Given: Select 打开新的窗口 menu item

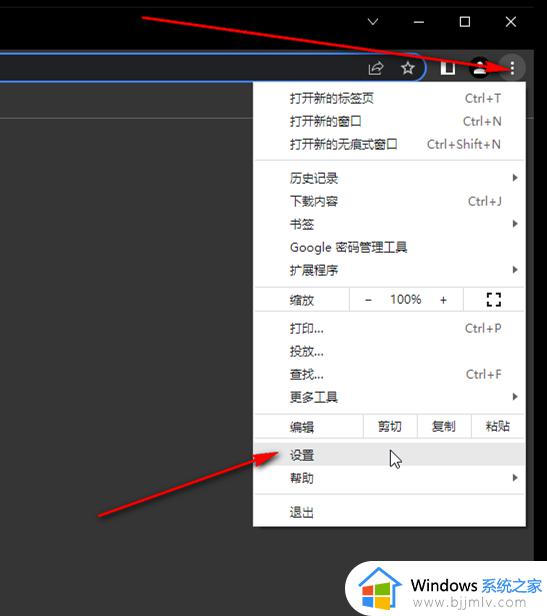Looking at the screenshot, I should (389, 121).
